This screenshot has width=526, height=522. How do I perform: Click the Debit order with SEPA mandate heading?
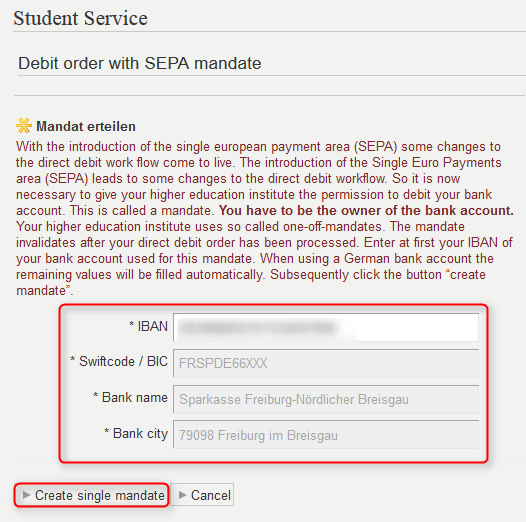tap(140, 63)
